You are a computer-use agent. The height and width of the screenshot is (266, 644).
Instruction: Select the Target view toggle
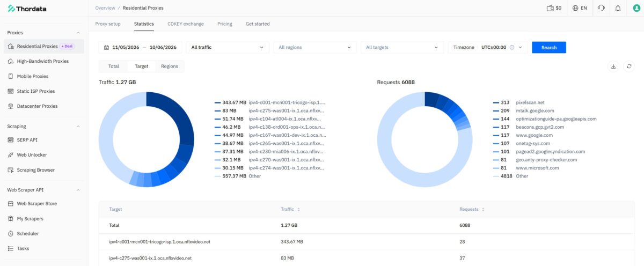click(142, 66)
